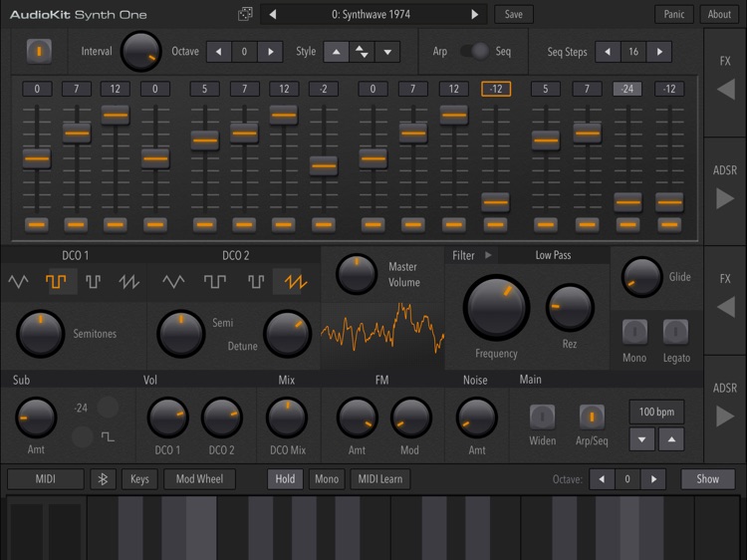The height and width of the screenshot is (560, 747).
Task: Lower the keyboard Octave value
Action: tap(602, 479)
